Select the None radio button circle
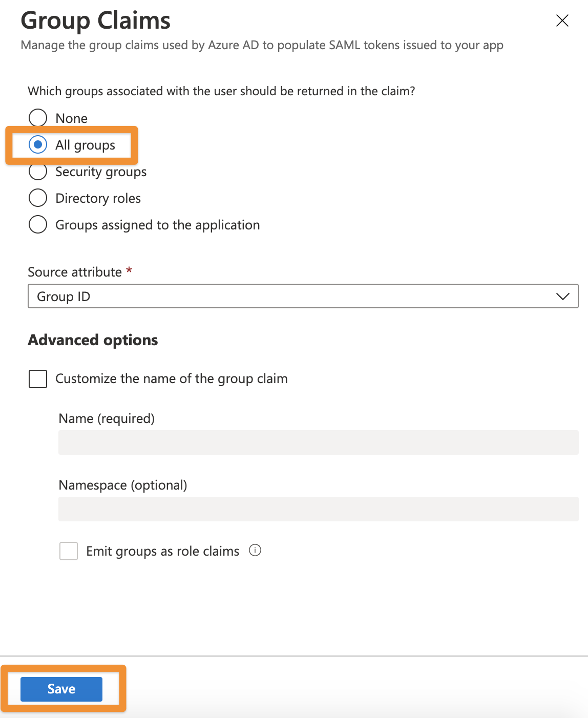Screen dimensions: 588x718 point(38,118)
